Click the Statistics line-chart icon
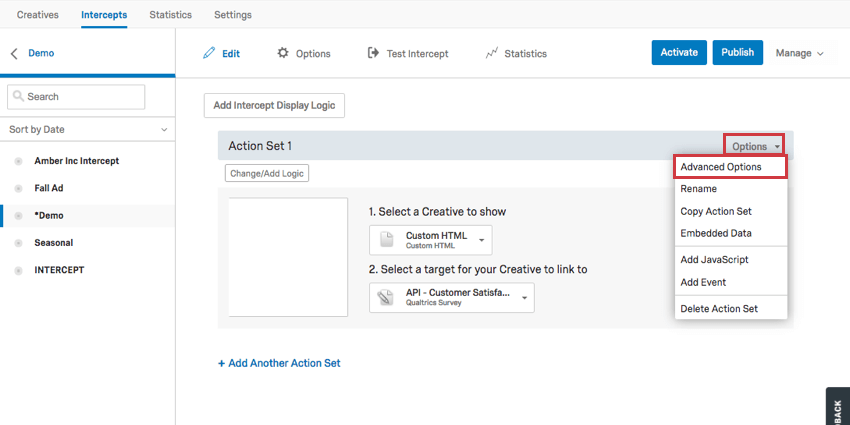850x425 pixels. [491, 53]
